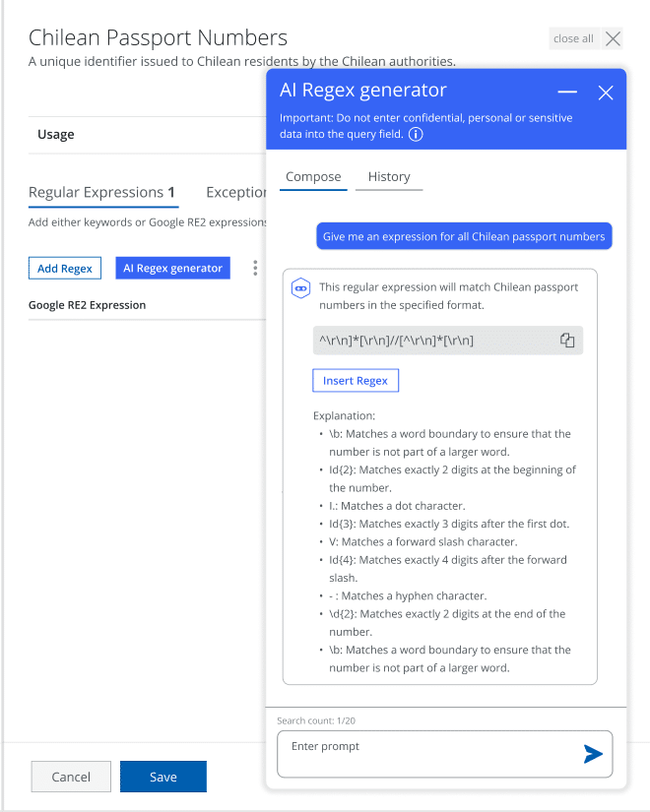Image resolution: width=650 pixels, height=812 pixels.
Task: Open the Regular Expressions tab
Action: [x=101, y=192]
